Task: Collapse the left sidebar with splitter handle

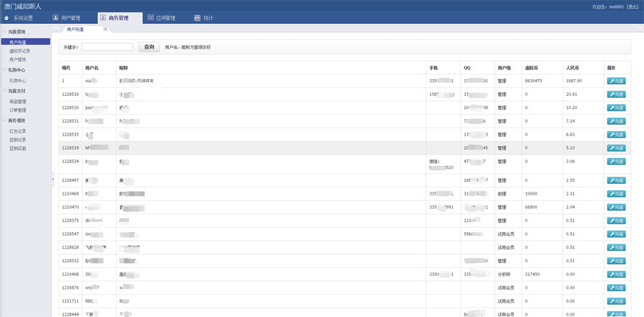Action: (53, 180)
